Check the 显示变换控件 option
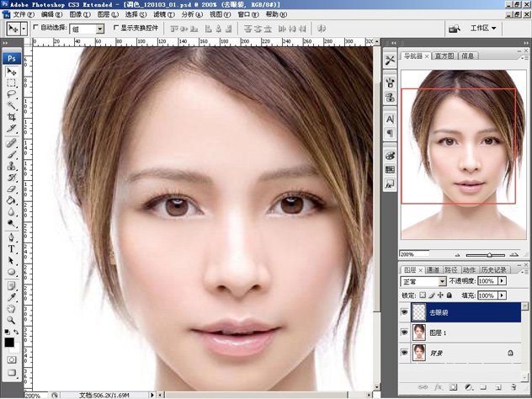This screenshot has height=399, width=532. coord(116,28)
